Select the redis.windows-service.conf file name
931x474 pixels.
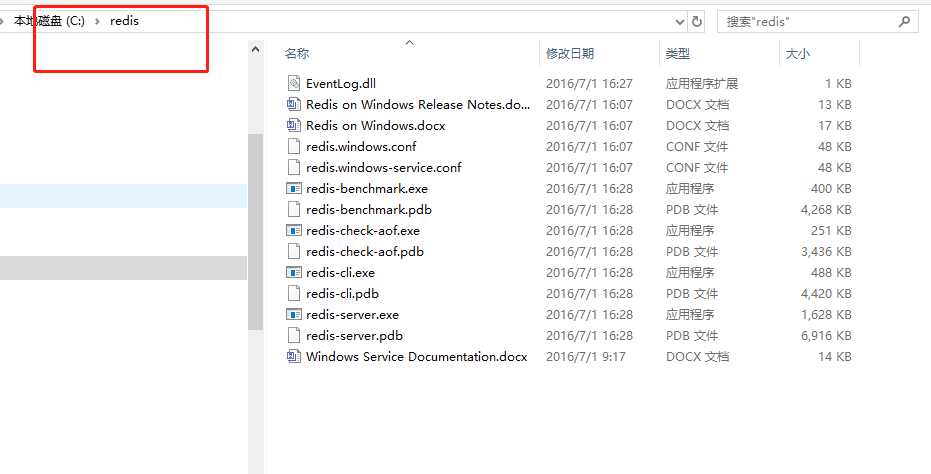coord(384,168)
